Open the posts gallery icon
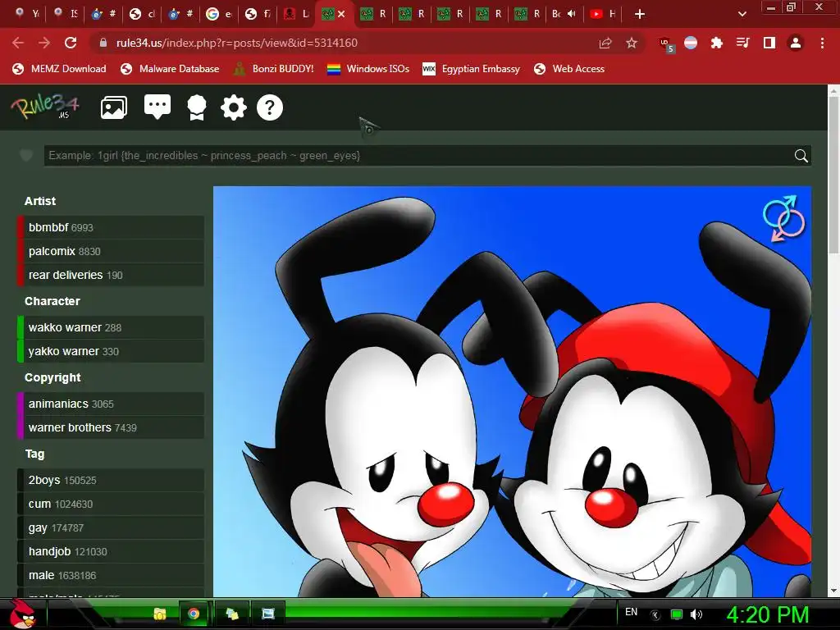The width and height of the screenshot is (840, 630). 113,107
